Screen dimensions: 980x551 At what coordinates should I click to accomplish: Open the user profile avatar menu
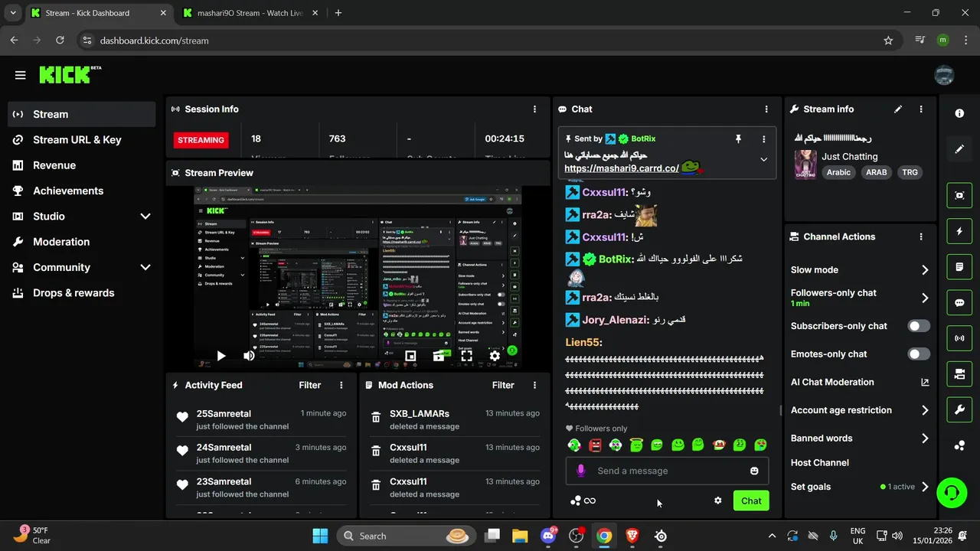pos(944,75)
